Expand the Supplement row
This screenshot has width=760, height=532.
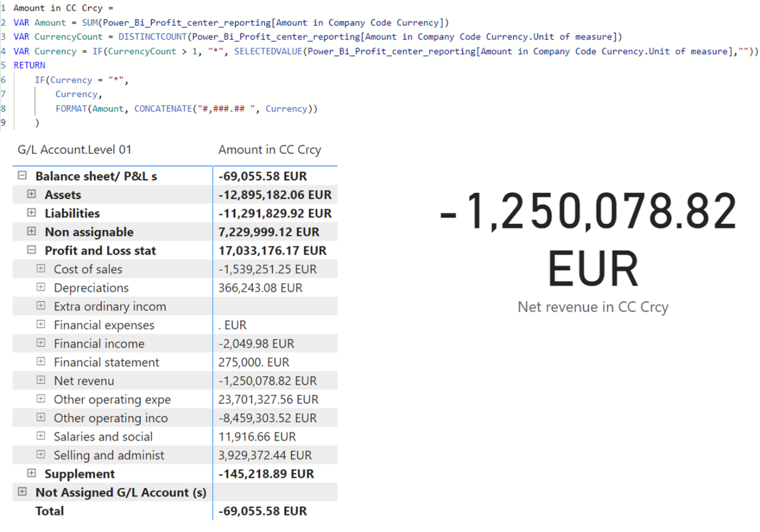click(x=32, y=473)
